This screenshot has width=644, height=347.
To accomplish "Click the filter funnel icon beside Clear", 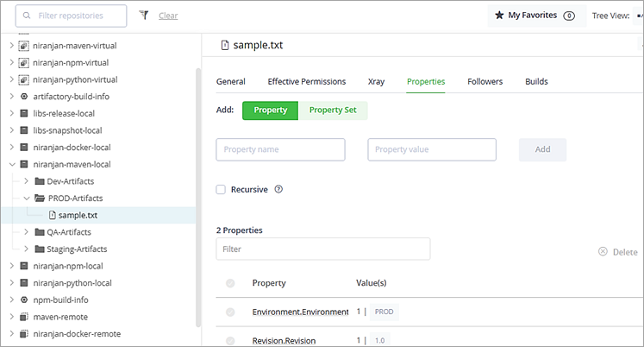I will point(144,16).
